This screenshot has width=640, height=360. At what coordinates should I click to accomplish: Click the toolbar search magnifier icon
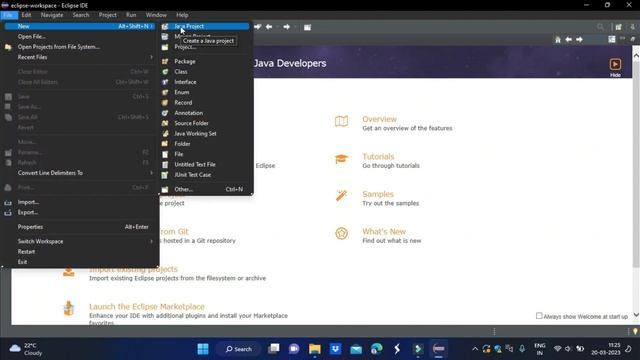600,27
